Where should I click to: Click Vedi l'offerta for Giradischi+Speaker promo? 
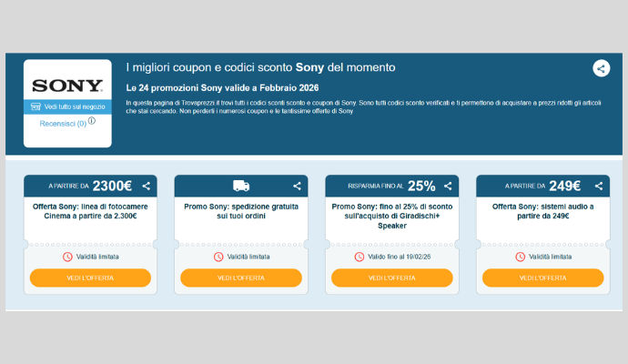point(392,278)
